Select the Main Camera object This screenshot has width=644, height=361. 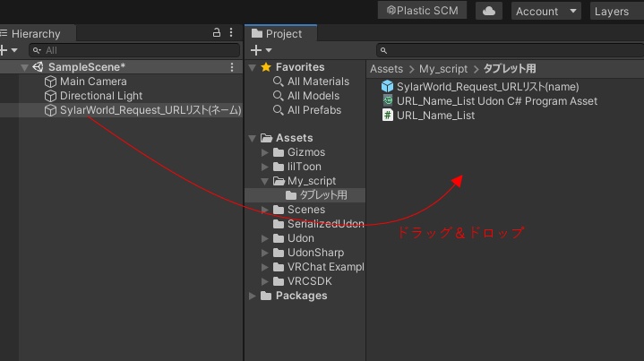tap(93, 82)
